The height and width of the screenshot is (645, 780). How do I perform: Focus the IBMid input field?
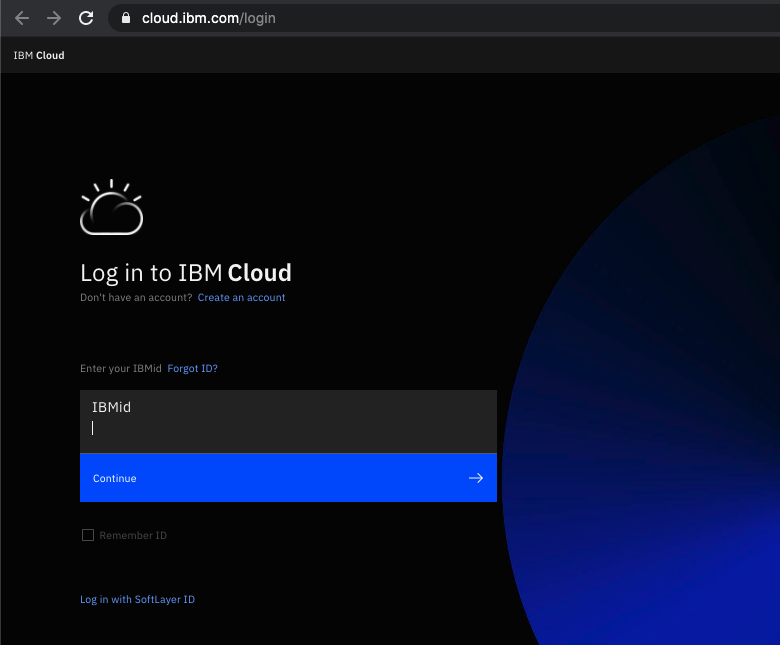(x=289, y=422)
